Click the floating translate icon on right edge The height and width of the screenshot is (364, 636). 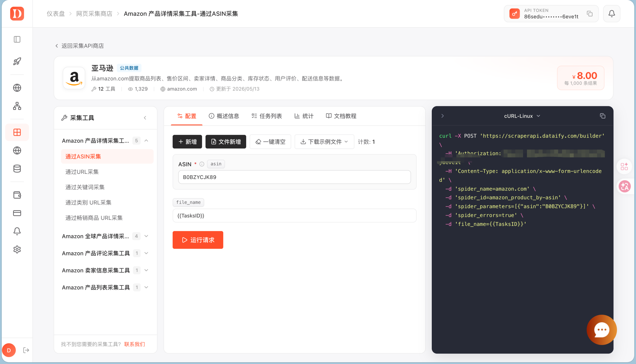625,186
